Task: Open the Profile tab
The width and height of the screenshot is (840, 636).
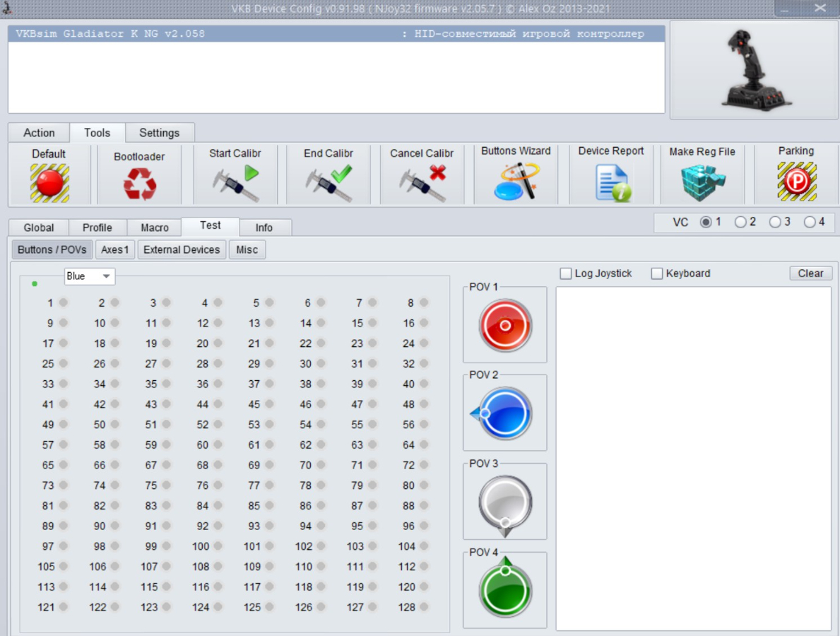Action: 97,228
